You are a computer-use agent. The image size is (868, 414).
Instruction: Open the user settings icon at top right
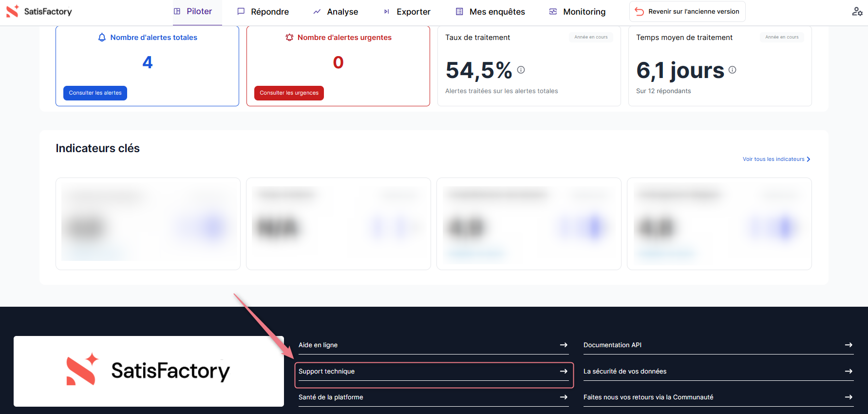point(857,11)
